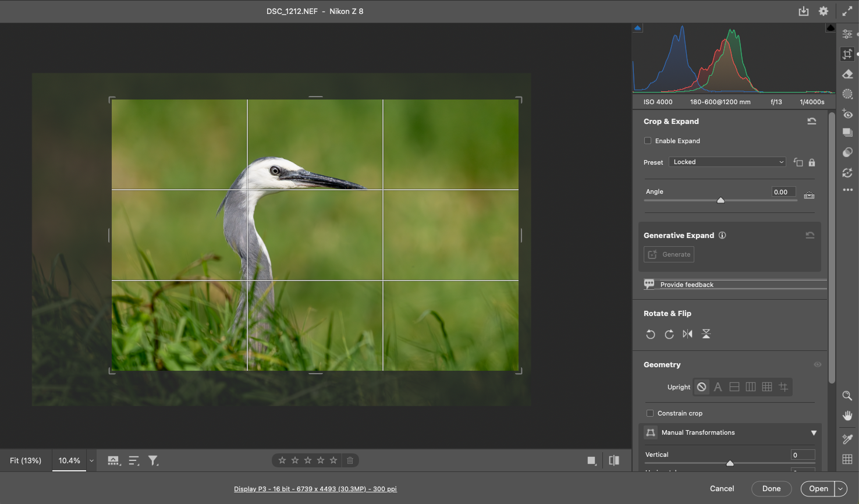The width and height of the screenshot is (859, 504).
Task: Open workflow options link Display P3
Action: click(x=315, y=489)
